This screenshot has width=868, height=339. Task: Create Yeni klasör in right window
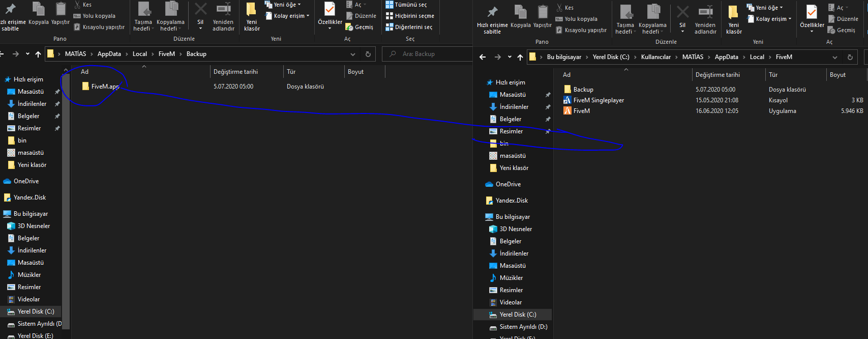click(734, 20)
